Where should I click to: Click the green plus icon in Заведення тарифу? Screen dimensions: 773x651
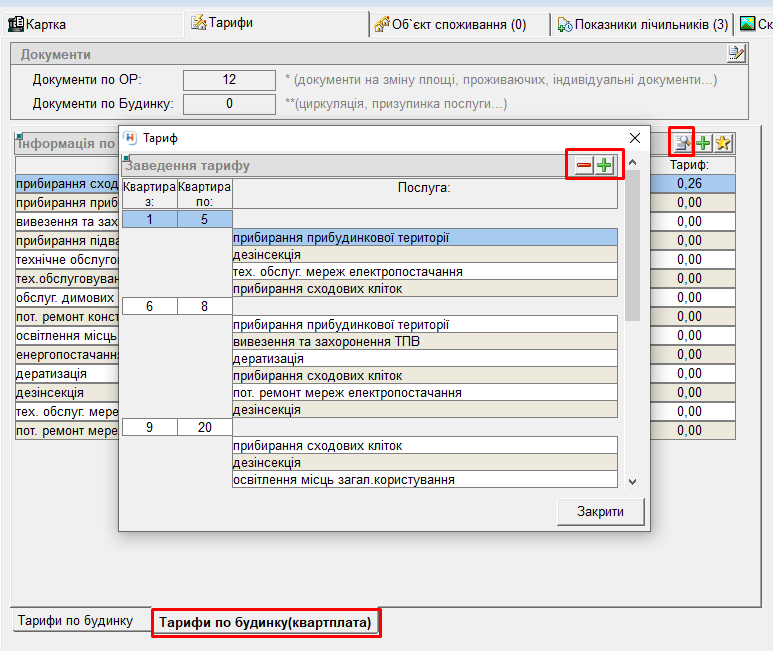click(x=604, y=165)
